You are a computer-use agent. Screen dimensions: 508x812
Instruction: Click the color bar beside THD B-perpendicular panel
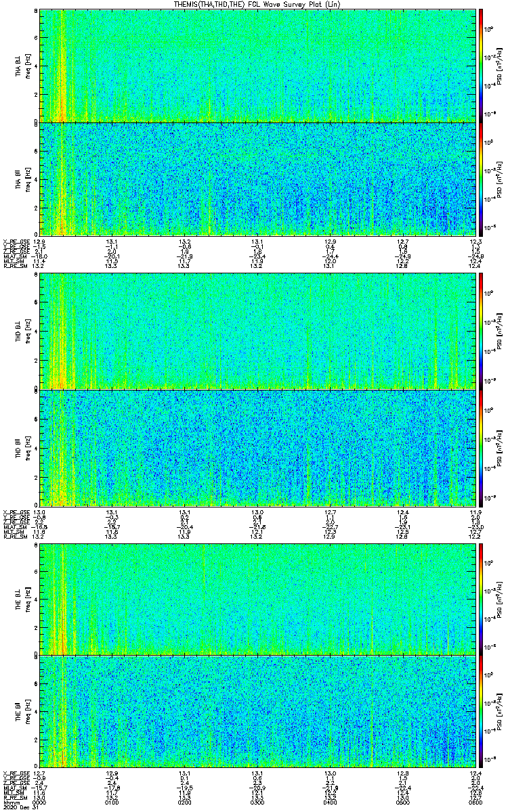[482, 331]
